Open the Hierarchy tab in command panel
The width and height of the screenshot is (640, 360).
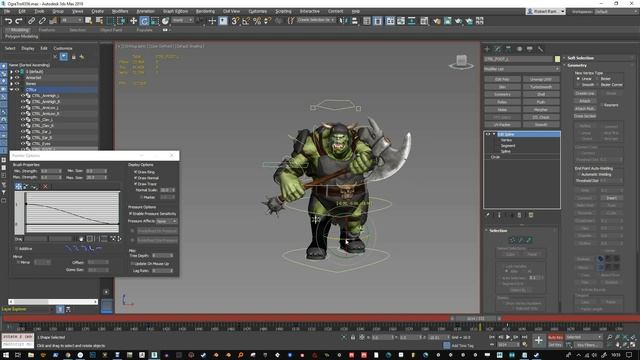(508, 49)
